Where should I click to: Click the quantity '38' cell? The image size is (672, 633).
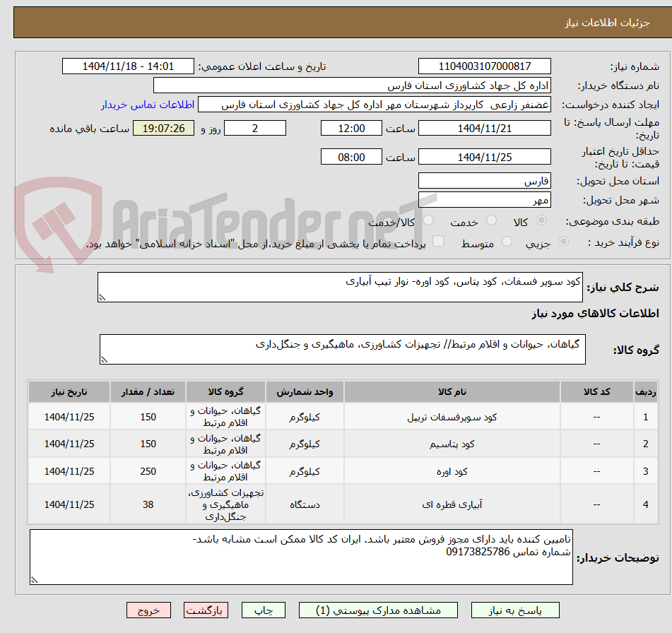148,504
